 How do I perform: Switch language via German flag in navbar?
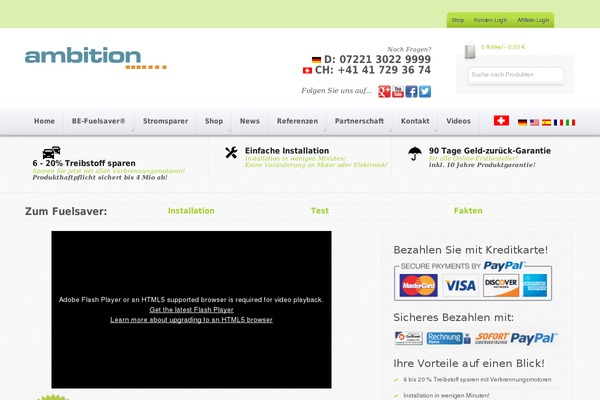click(x=522, y=122)
